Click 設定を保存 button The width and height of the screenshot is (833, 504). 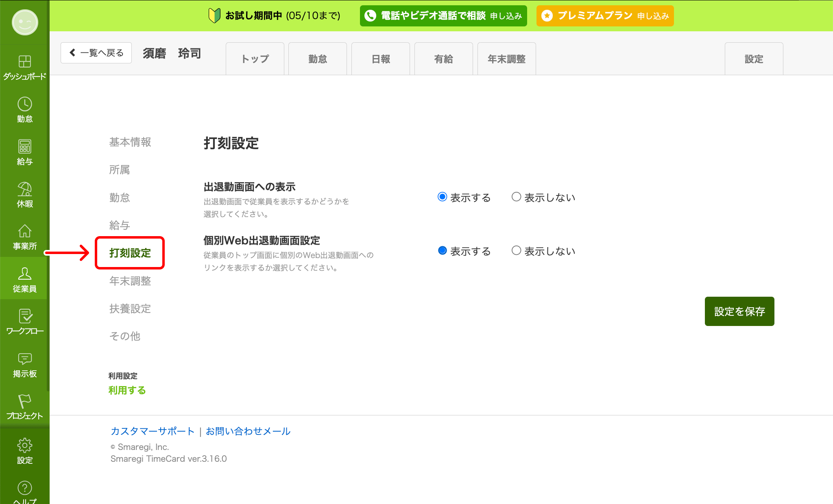click(x=739, y=311)
